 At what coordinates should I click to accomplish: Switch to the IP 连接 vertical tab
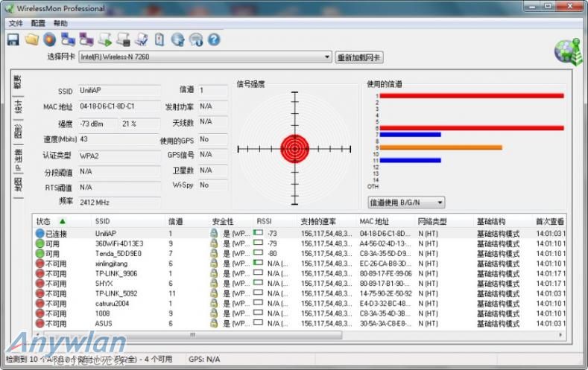[x=18, y=159]
